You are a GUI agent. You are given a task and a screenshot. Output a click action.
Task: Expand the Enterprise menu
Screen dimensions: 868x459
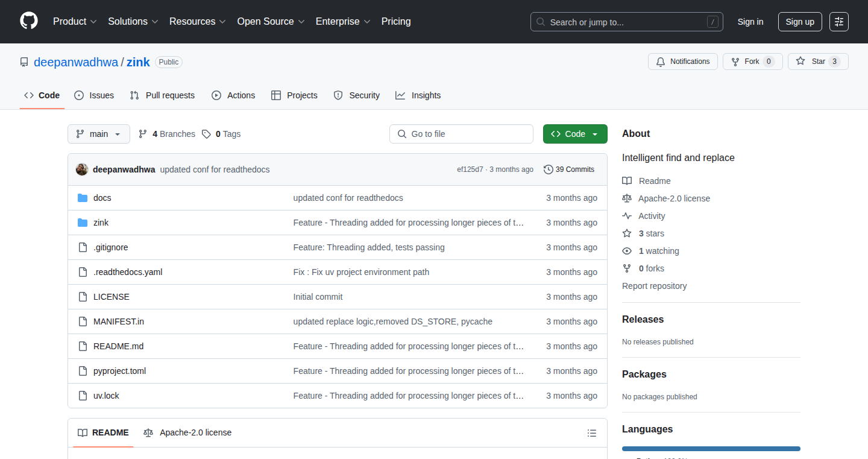click(x=343, y=21)
